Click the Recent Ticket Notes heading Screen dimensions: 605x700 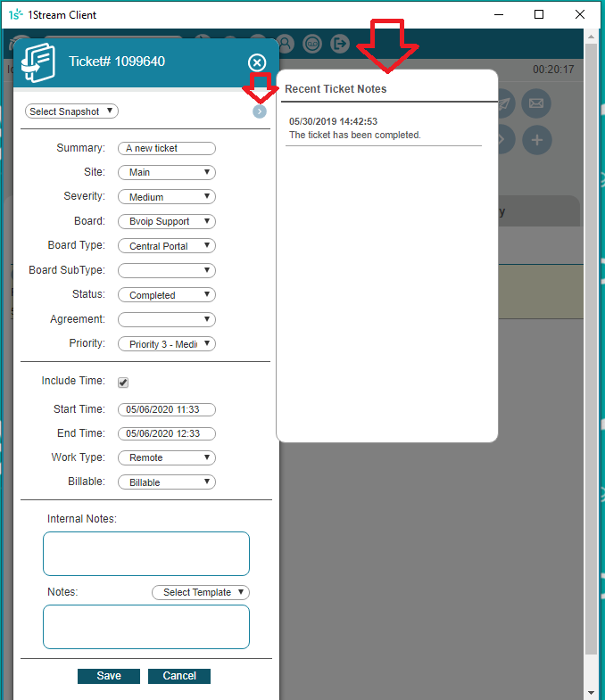[336, 89]
